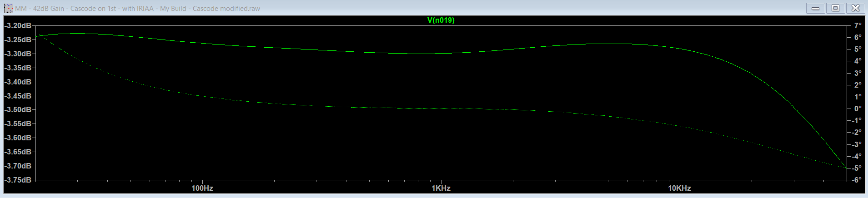This screenshot has height=198, width=868.
Task: Click the -3.50dB magnitude axis label
Action: [18, 109]
